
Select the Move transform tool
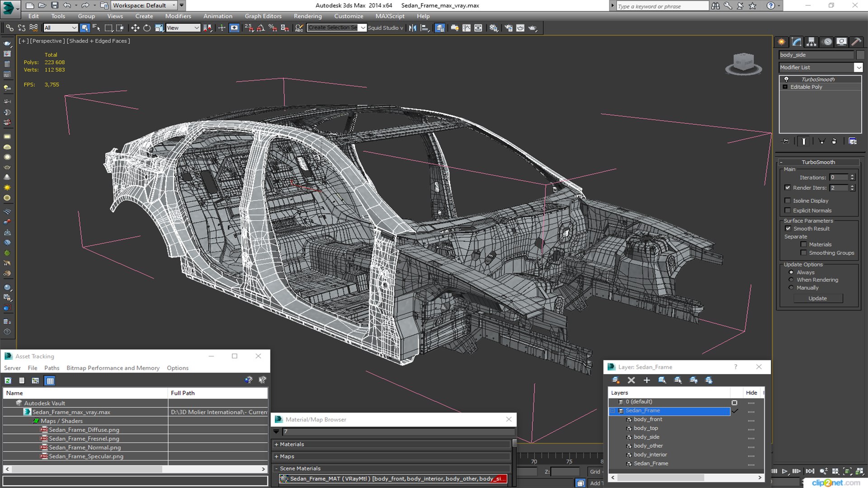(135, 28)
